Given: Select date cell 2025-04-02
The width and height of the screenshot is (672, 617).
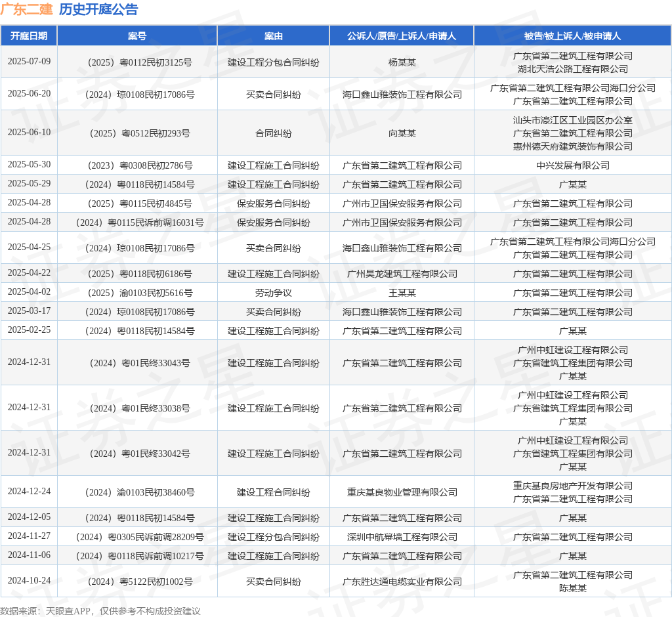Looking at the screenshot, I should click(29, 292).
